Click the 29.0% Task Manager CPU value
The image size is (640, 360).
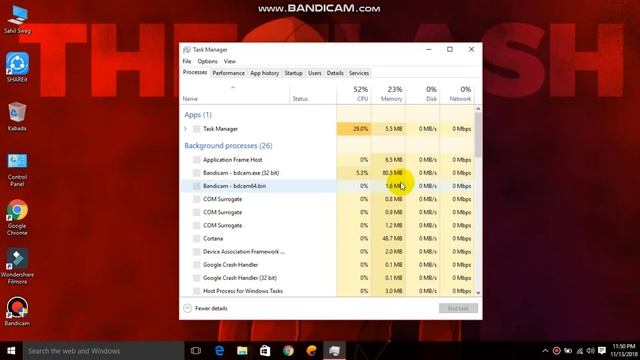pyautogui.click(x=360, y=129)
